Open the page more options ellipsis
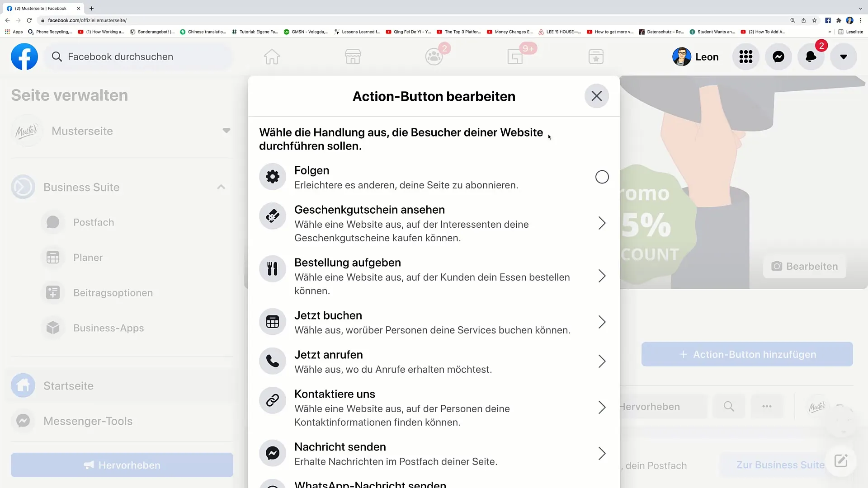The height and width of the screenshot is (488, 868). point(767,406)
